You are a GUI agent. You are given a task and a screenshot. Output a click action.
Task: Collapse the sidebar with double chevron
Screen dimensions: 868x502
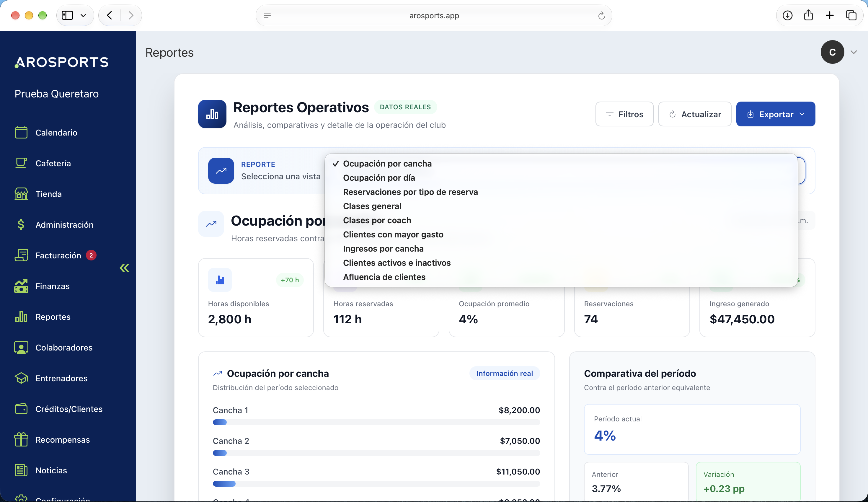[x=124, y=268]
